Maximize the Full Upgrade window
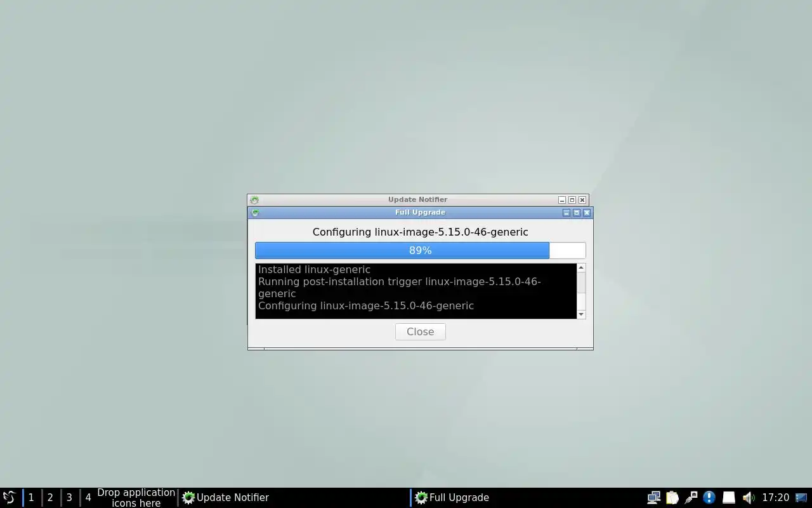This screenshot has height=508, width=812. [577, 213]
